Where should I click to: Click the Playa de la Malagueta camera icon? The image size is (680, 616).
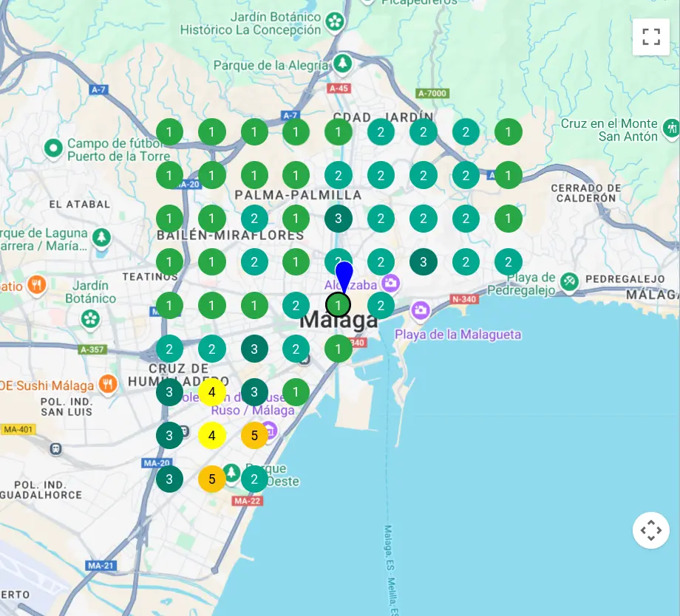tap(419, 309)
